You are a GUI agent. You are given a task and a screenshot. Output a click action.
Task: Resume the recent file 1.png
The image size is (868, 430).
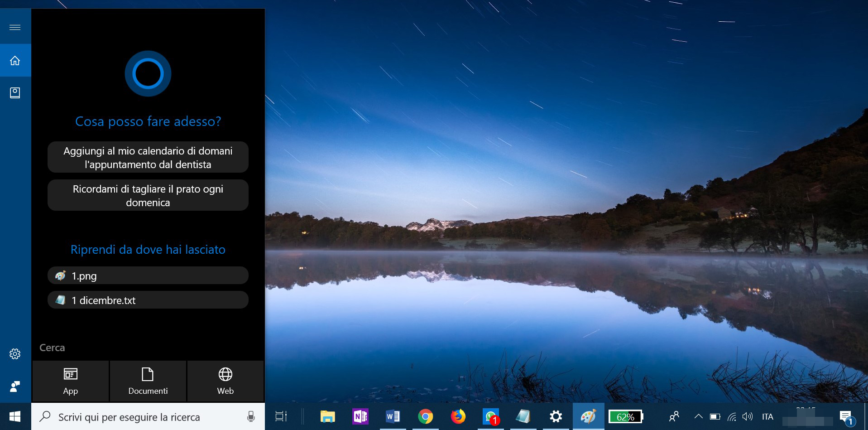click(148, 275)
